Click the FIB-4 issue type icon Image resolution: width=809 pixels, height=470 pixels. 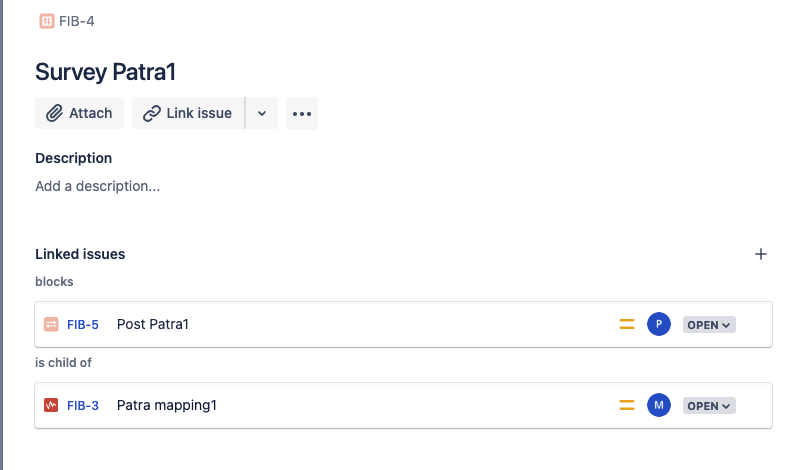pos(47,21)
